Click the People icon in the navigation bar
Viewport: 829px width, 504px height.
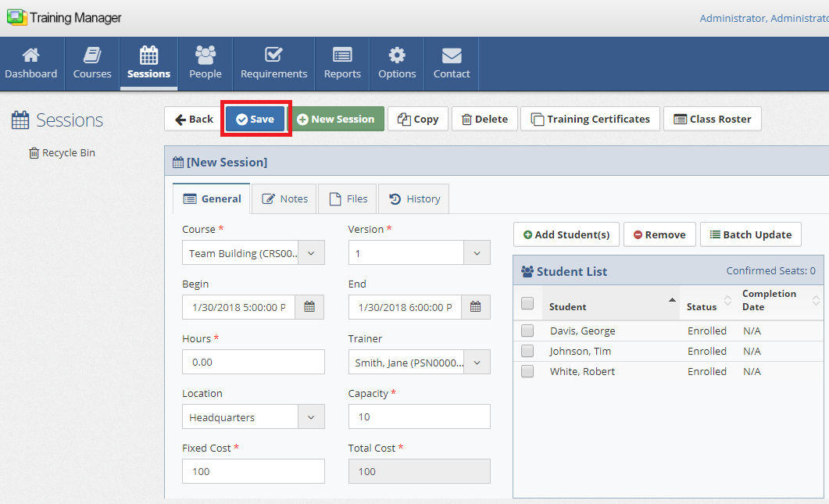[x=205, y=63]
